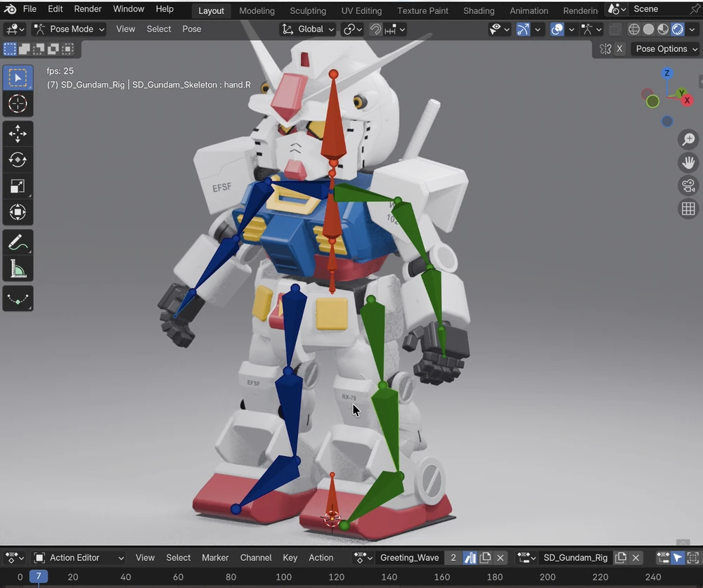Image resolution: width=703 pixels, height=588 pixels.
Task: Switch to rendered viewport shading
Action: pos(678,30)
